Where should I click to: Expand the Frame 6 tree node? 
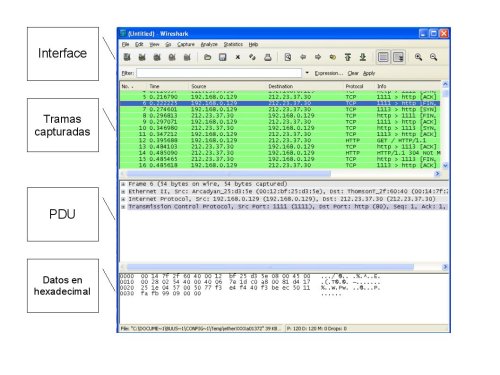point(123,184)
